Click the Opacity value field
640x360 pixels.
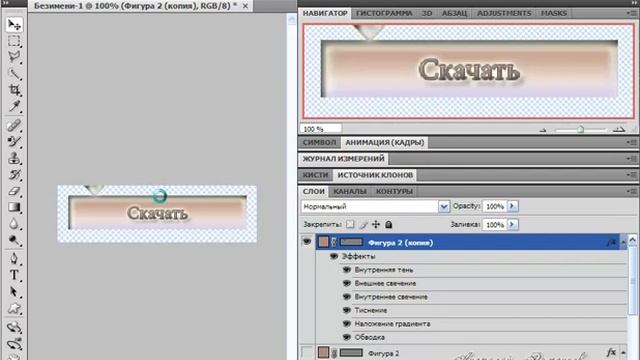(495, 207)
